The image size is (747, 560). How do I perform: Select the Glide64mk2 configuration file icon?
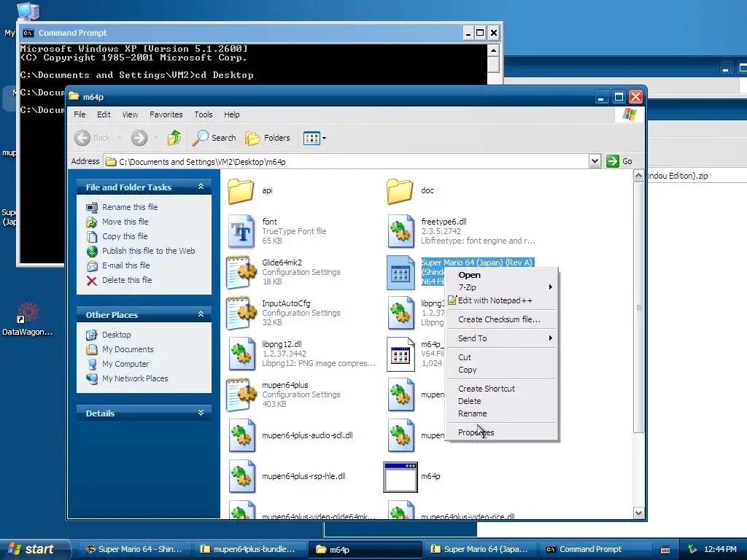(241, 273)
